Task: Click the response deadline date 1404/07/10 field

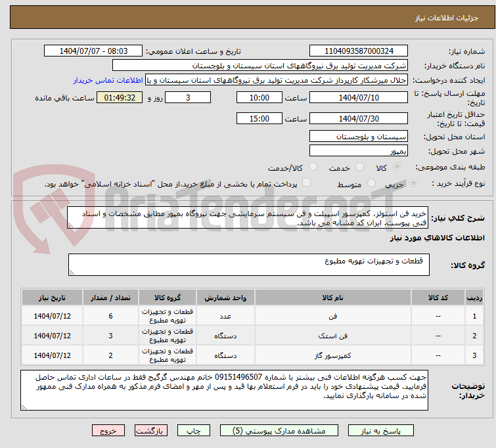Action: pyautogui.click(x=358, y=98)
